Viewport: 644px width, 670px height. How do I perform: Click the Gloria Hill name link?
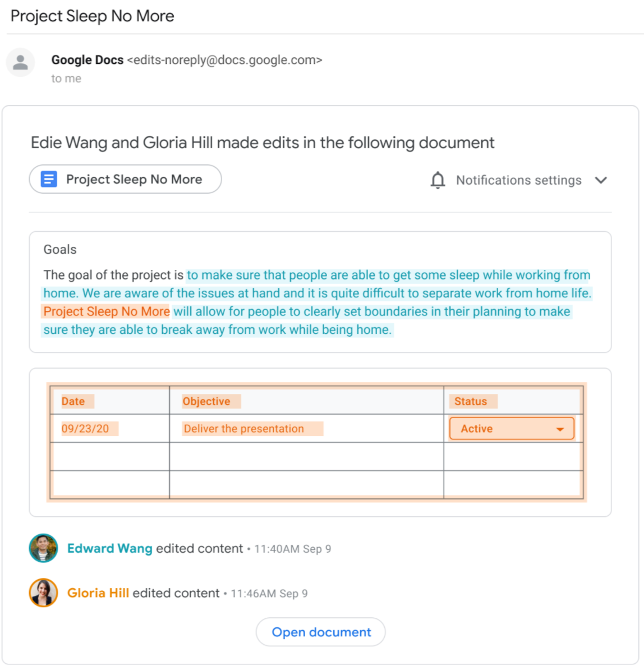point(98,593)
